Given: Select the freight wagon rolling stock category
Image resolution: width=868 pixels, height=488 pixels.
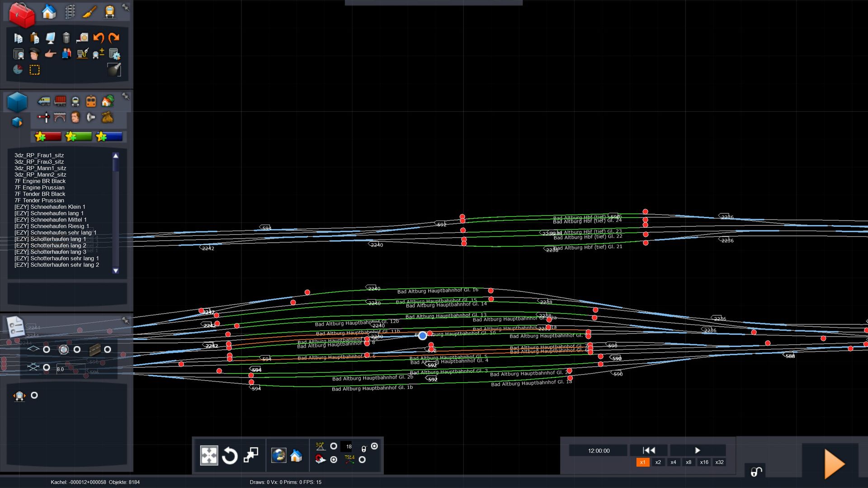Looking at the screenshot, I should 60,101.
